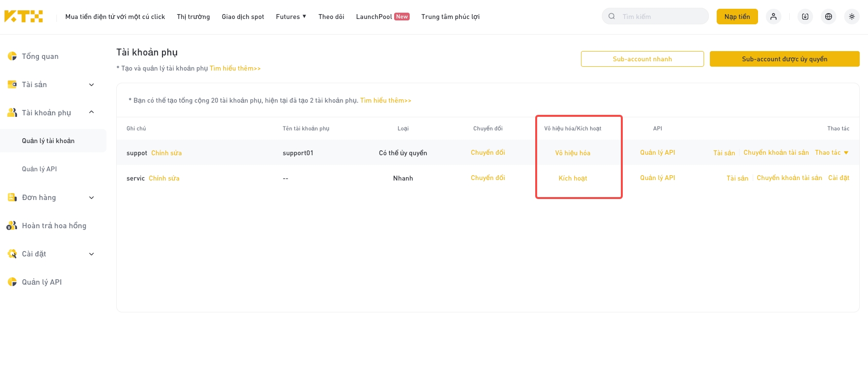The image size is (868, 381).
Task: Click the Tổng quan sidebar icon
Action: click(12, 56)
